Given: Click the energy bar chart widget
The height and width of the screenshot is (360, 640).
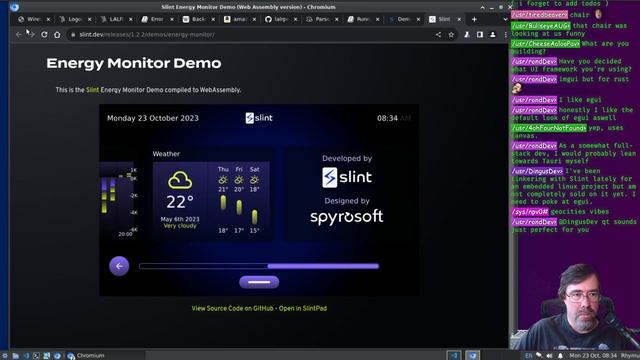Looking at the screenshot, I should pyautogui.click(x=118, y=200).
